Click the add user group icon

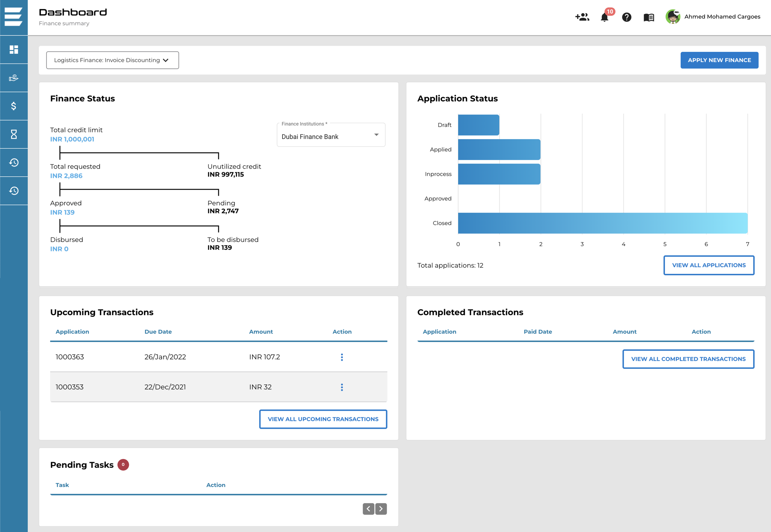tap(582, 17)
